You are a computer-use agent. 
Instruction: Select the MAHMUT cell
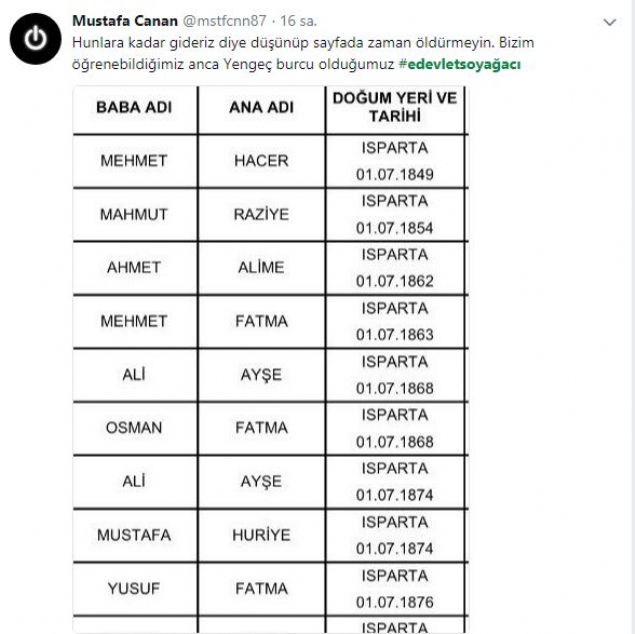(134, 215)
